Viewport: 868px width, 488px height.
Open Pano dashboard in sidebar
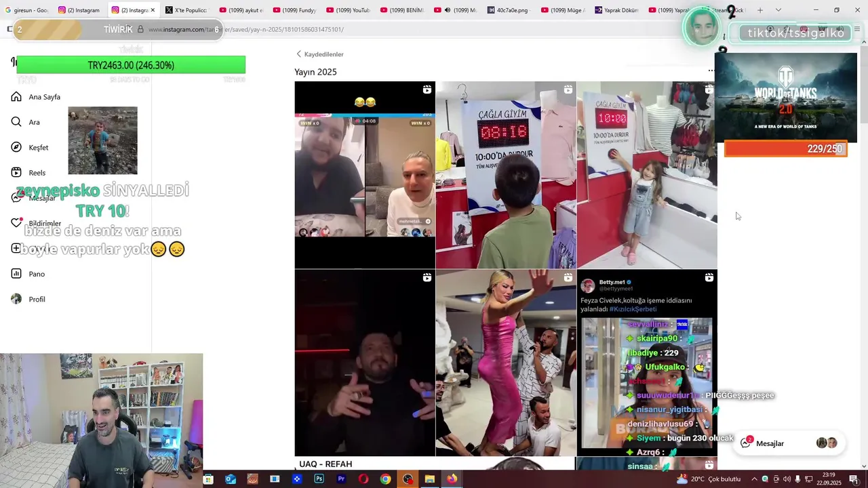pyautogui.click(x=28, y=274)
